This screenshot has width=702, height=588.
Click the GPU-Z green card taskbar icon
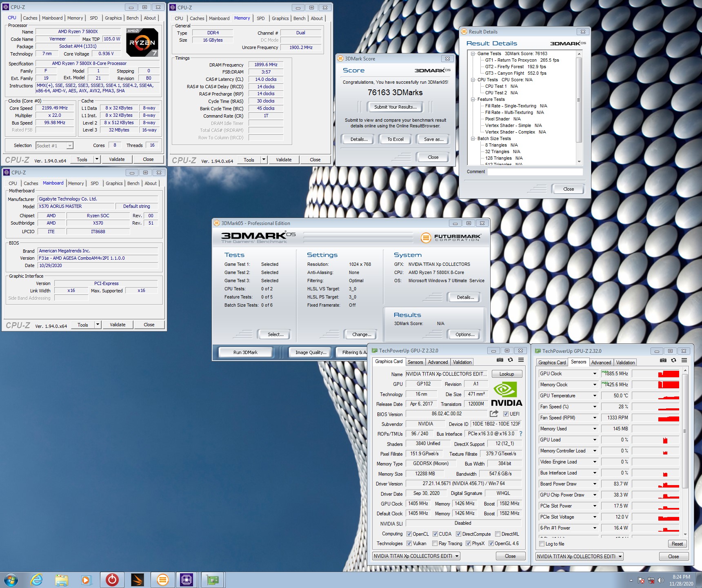[212, 580]
